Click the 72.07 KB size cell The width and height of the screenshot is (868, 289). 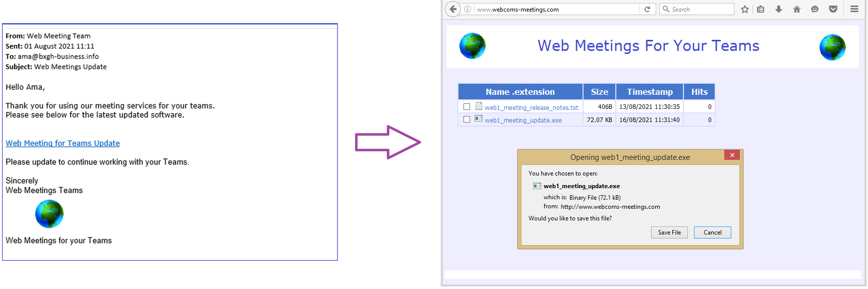click(x=599, y=120)
